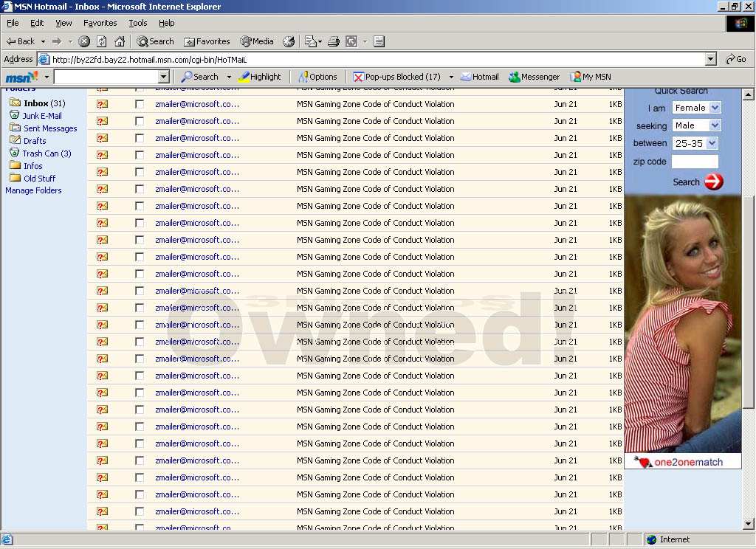Expand the Mail button dropdown arrow

[x=320, y=41]
